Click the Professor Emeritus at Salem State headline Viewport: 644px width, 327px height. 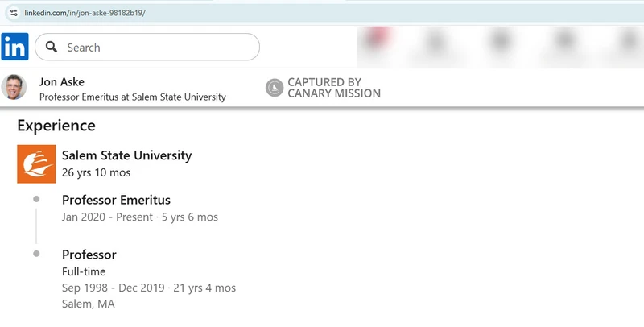(x=133, y=97)
